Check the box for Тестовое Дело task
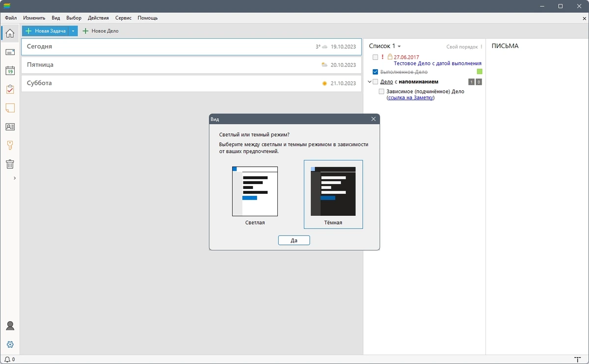 click(x=375, y=57)
